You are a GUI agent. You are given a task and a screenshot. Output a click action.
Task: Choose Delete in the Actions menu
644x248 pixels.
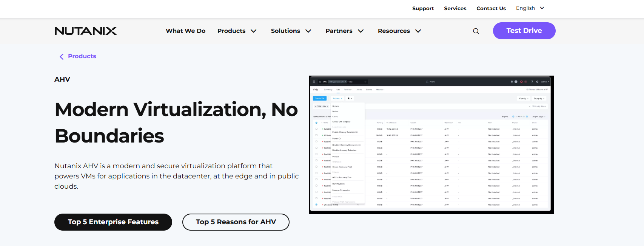point(335,112)
